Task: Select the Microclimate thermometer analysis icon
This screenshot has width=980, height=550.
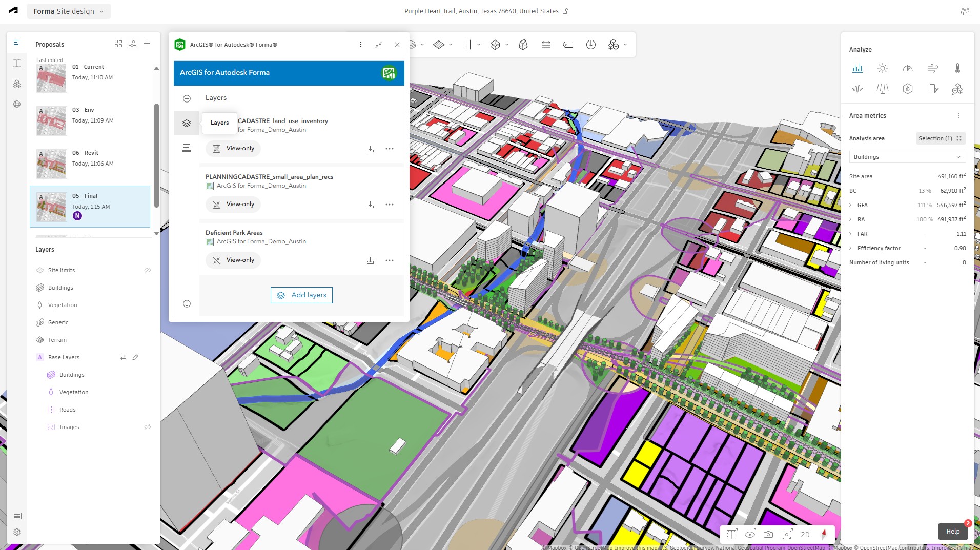Action: [957, 68]
